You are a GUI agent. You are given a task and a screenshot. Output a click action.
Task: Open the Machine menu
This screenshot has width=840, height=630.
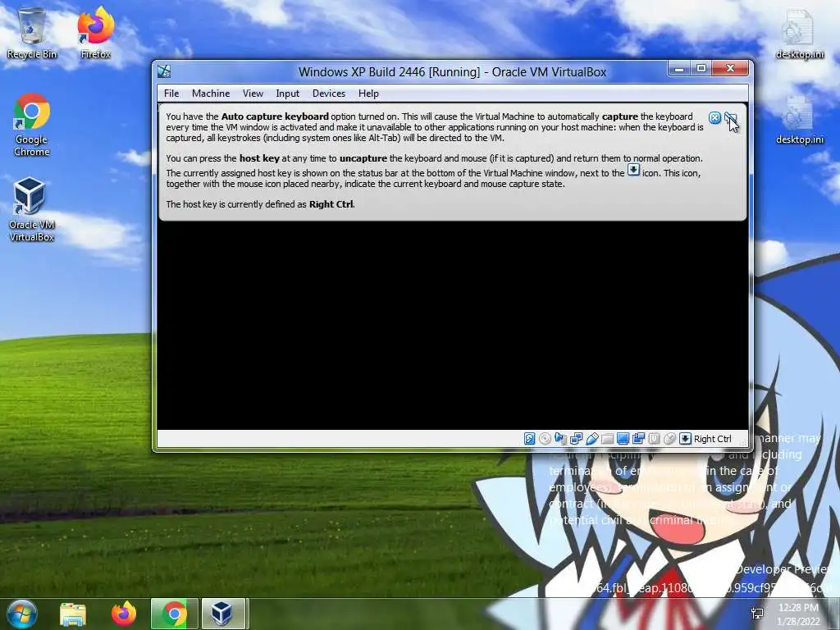tap(211, 94)
